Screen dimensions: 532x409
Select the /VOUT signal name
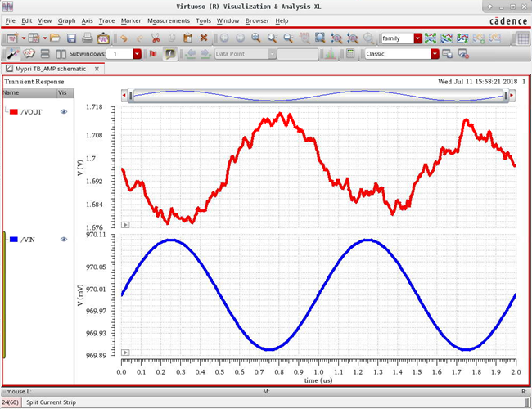click(x=31, y=112)
